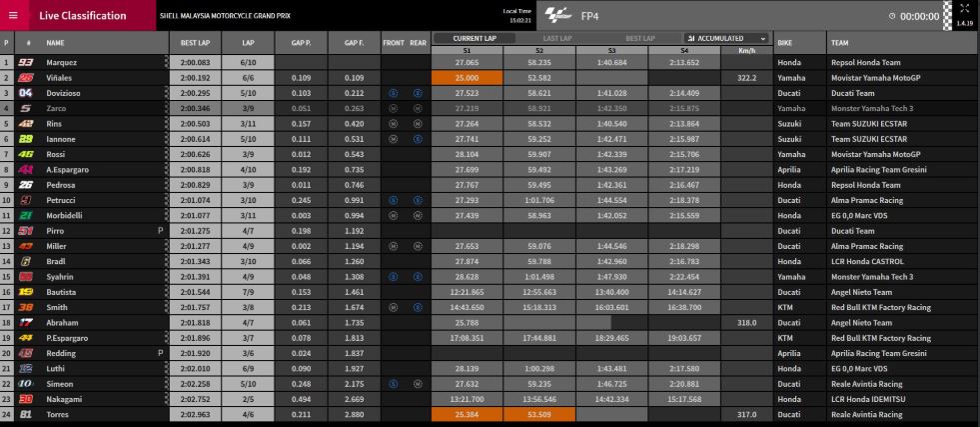
Task: Click Morbidelli's rear medium tyre icon
Action: click(418, 216)
